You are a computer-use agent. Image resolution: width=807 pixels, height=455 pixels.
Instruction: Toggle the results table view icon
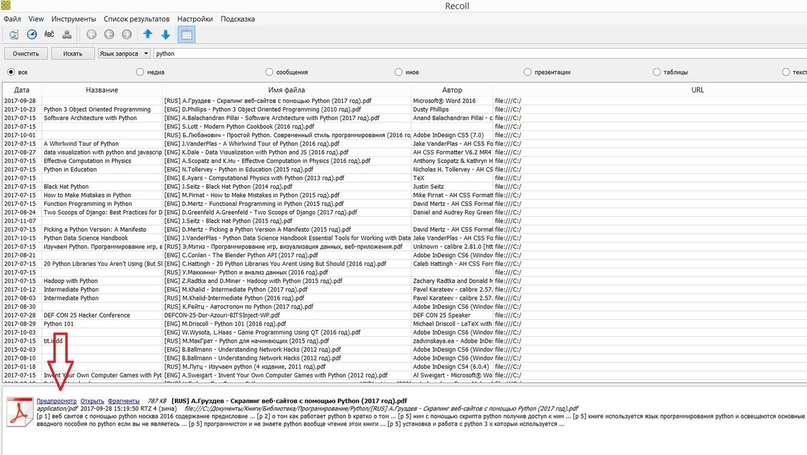(x=186, y=35)
